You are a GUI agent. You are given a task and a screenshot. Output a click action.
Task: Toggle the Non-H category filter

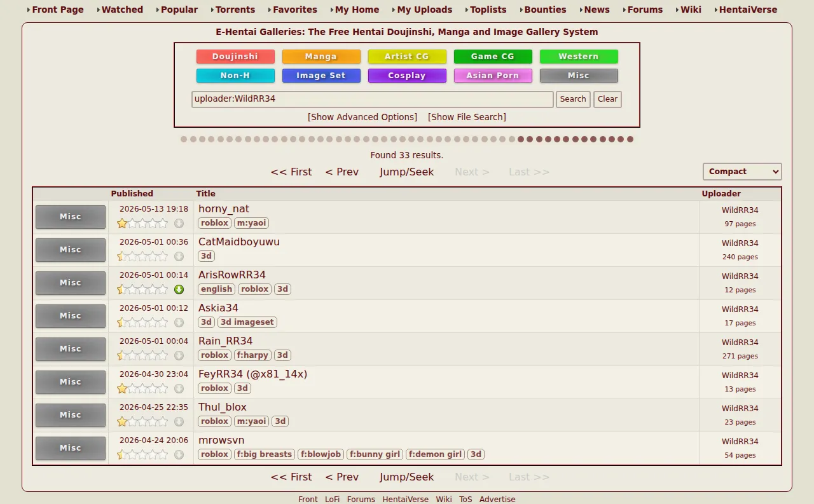pyautogui.click(x=235, y=76)
